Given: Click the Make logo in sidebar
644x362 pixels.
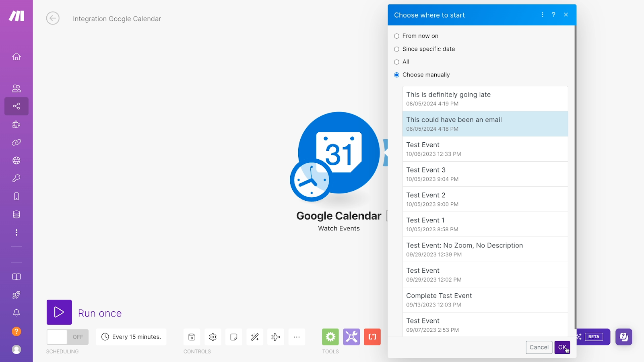Looking at the screenshot, I should pyautogui.click(x=17, y=16).
